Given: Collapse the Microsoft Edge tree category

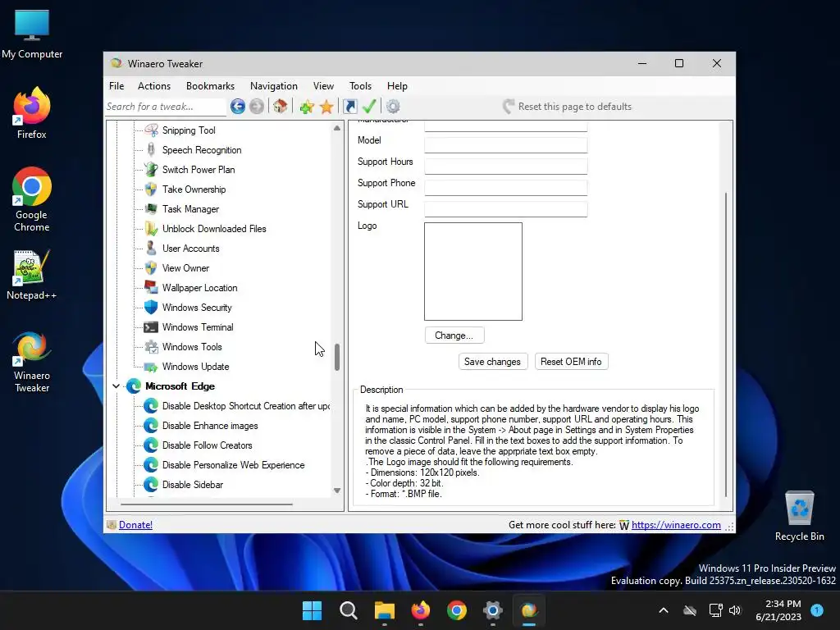Looking at the screenshot, I should [116, 386].
